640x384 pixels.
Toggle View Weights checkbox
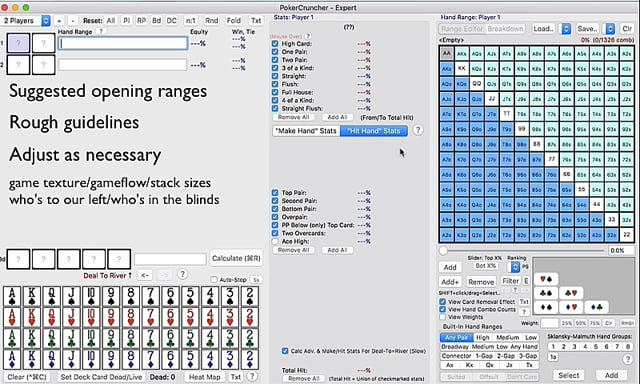click(442, 317)
